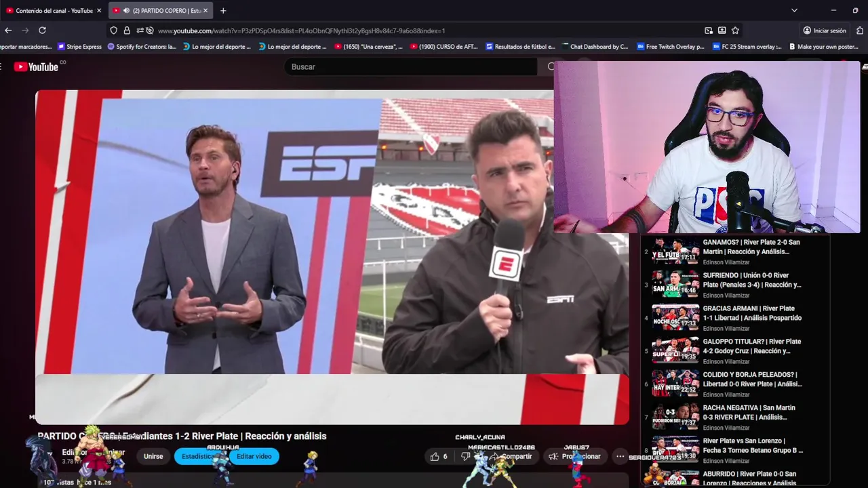
Task: Open 'RACHA NEGATIVA | San Martin 0-3' title
Action: pos(749,412)
